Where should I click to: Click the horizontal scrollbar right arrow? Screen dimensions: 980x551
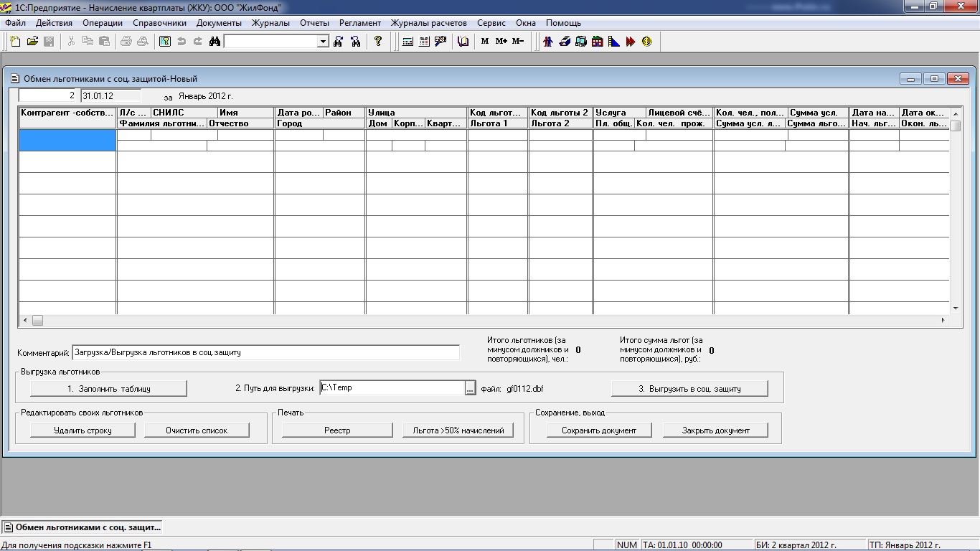tap(943, 321)
